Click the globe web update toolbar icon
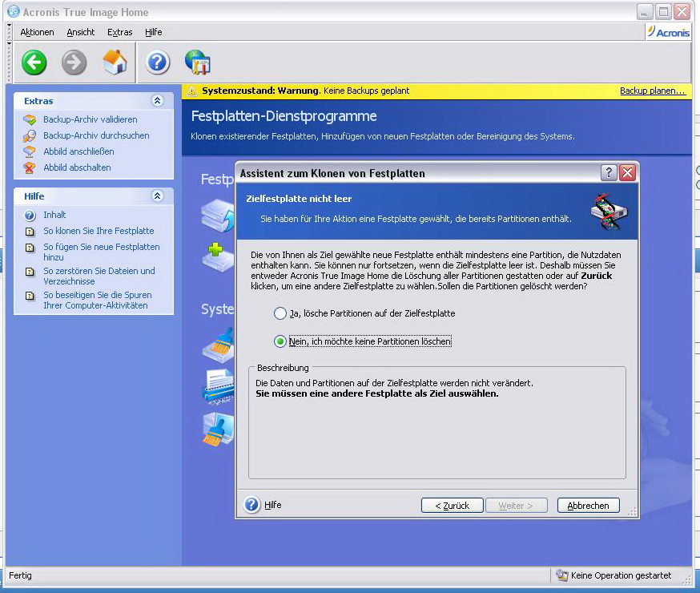700x593 pixels. pos(198,62)
